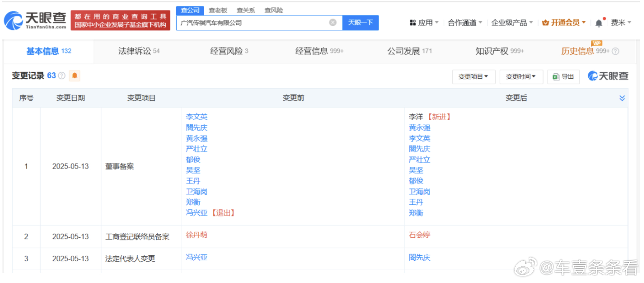This screenshot has width=644, height=283.
Task: Open the 费米 user account dropdown
Action: click(621, 23)
